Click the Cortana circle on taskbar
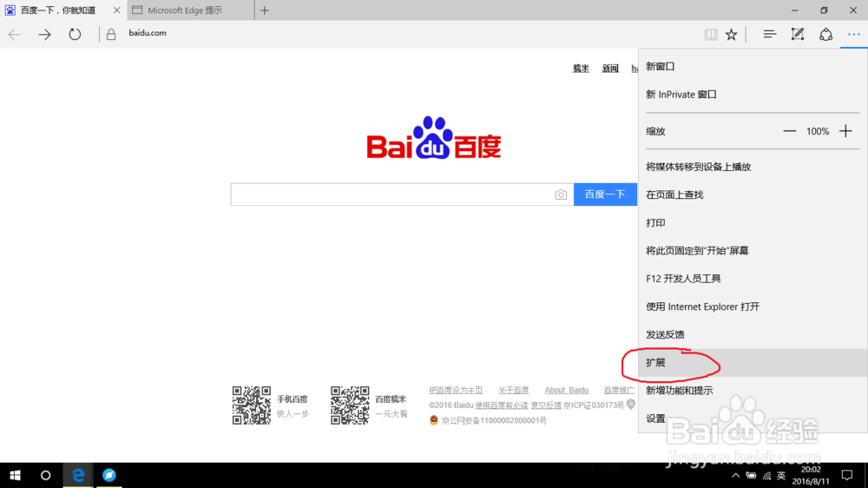This screenshot has width=868, height=488. [x=45, y=475]
